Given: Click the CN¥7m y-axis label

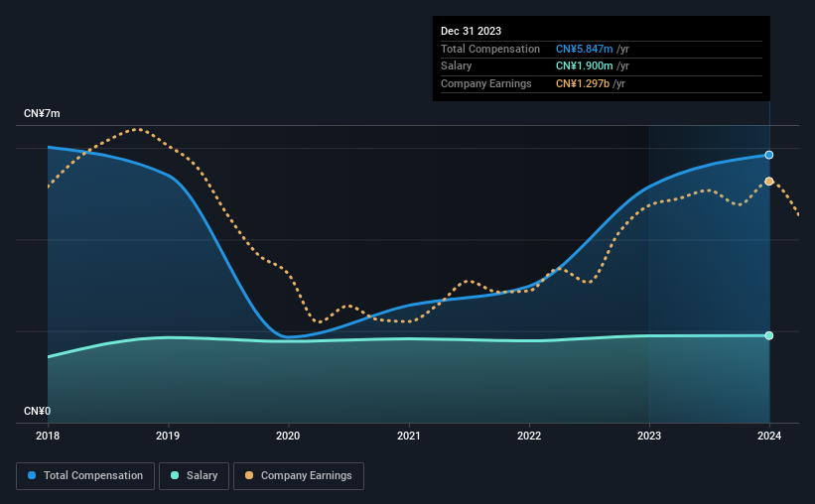Looking at the screenshot, I should [42, 113].
